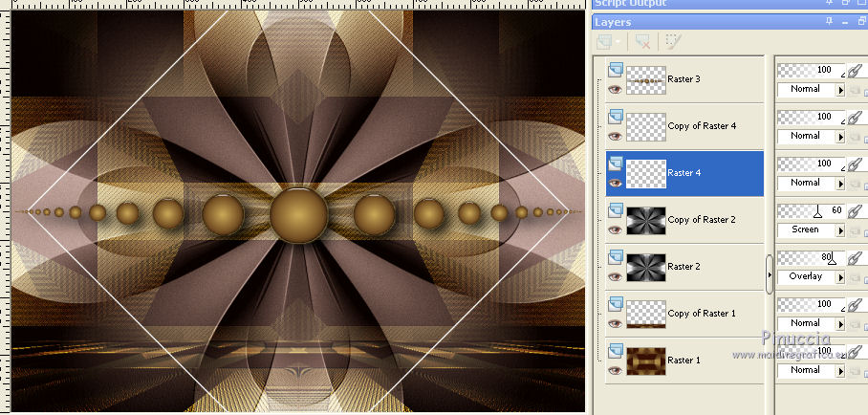Hide the Raster 1 background layer
The width and height of the screenshot is (868, 415).
point(615,369)
